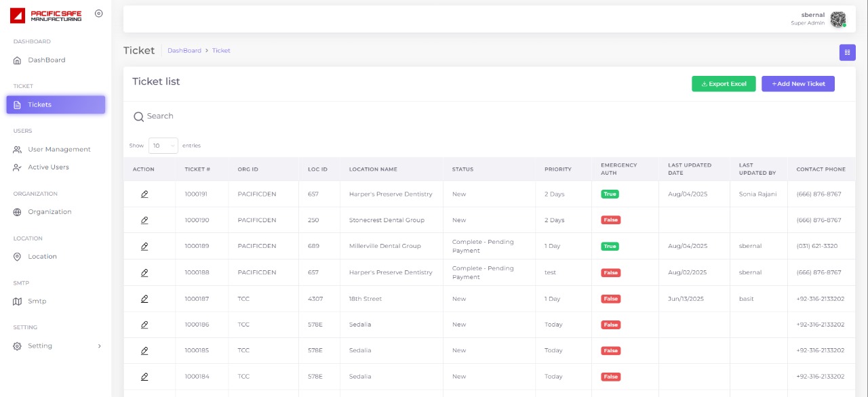Screen dimensions: 868x397
Task: Open the show entries dropdown
Action: [163, 146]
